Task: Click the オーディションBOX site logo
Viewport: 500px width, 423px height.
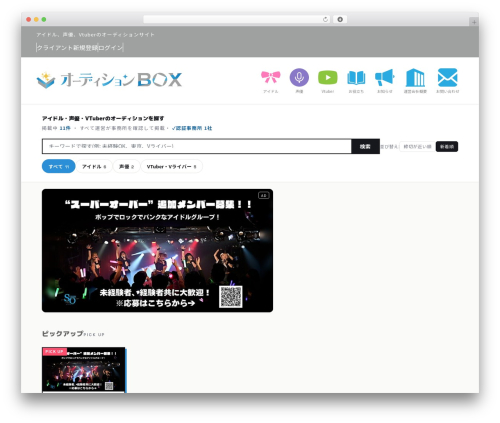Action: click(x=109, y=80)
